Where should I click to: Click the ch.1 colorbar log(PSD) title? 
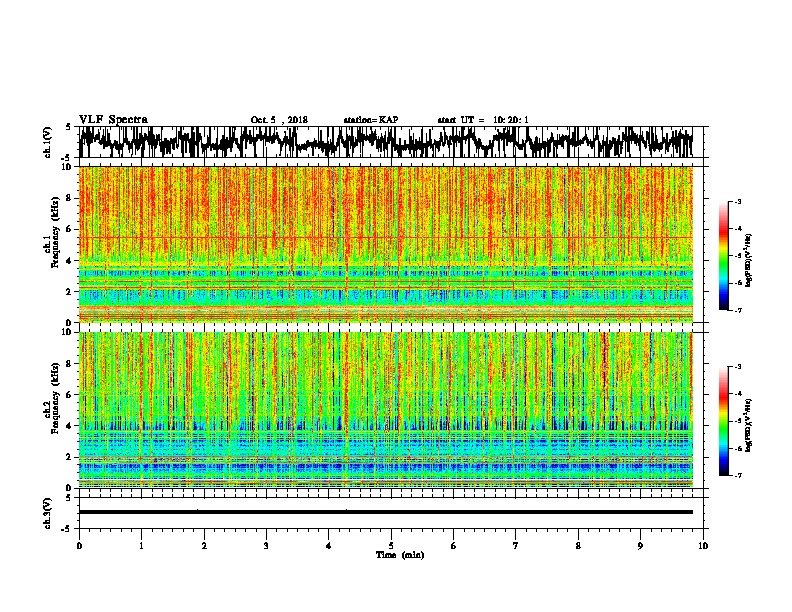[749, 261]
